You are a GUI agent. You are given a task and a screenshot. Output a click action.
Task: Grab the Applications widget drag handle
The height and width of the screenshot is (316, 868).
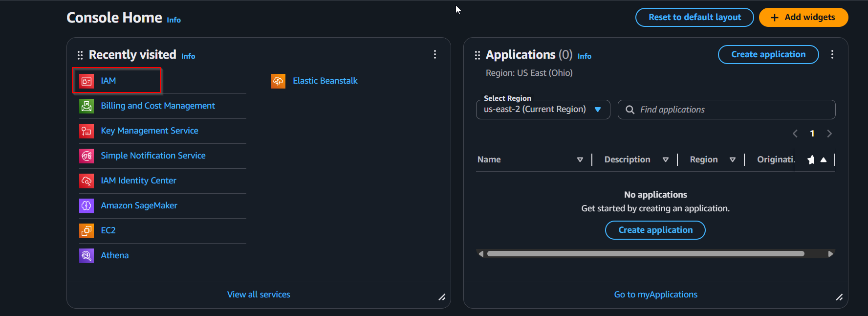click(477, 55)
